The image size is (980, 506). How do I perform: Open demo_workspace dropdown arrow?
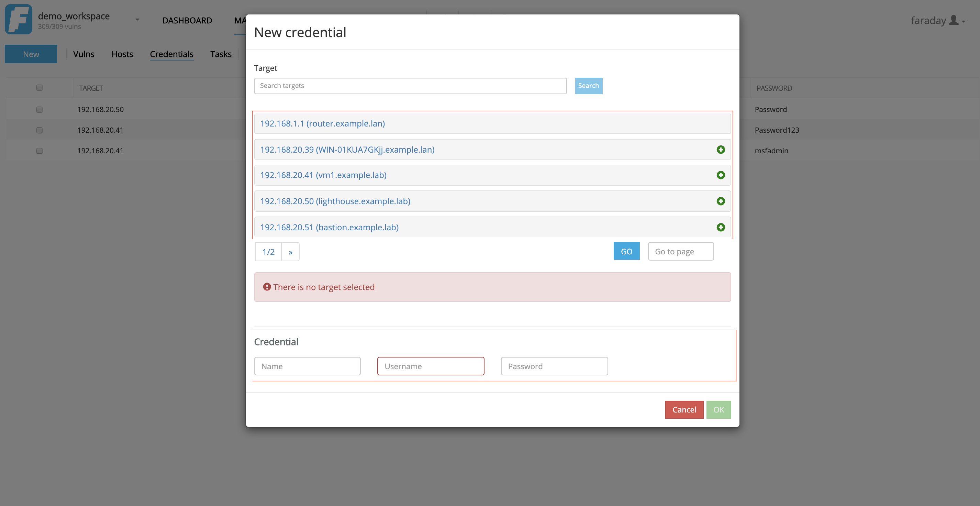137,20
